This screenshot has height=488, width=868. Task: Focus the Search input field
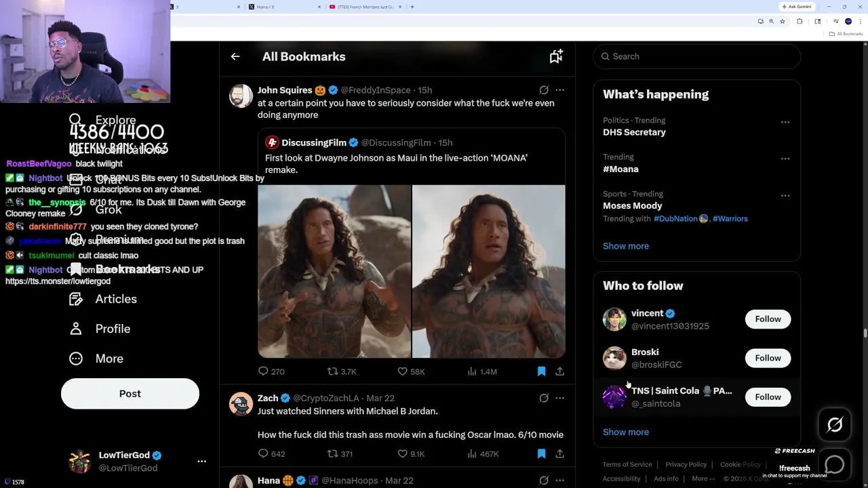click(696, 57)
